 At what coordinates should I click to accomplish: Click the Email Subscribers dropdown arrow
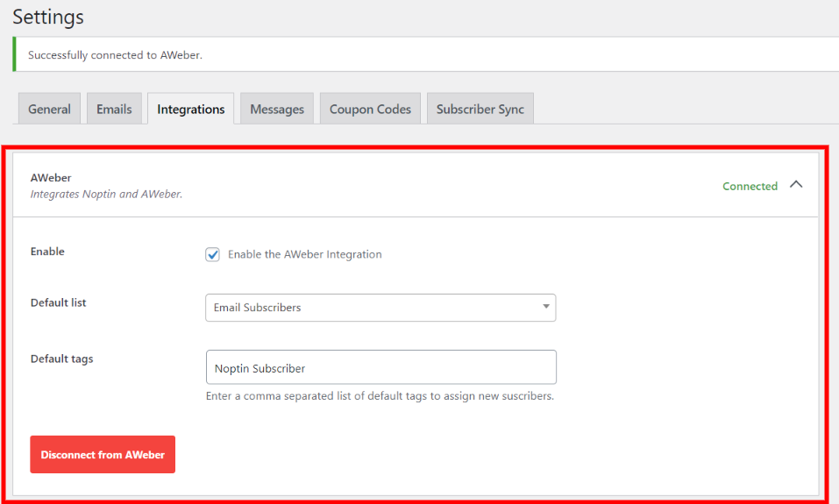tap(546, 307)
